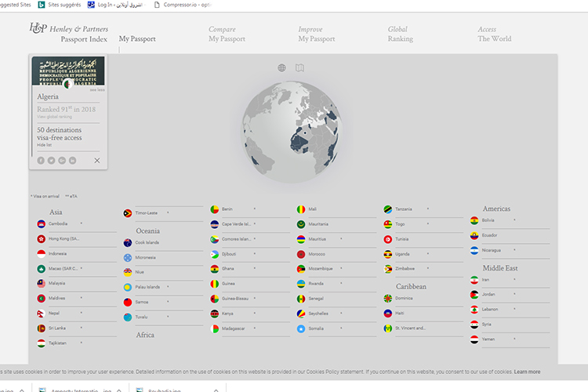This screenshot has height=392, width=588.
Task: Click the rotating globe graphic
Action: click(x=292, y=131)
